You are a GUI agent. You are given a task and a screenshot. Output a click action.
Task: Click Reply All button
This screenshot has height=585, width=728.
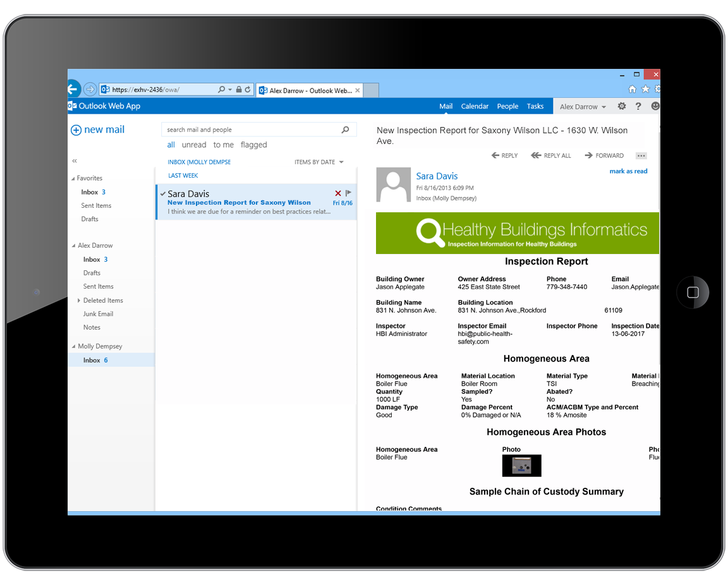tap(551, 155)
